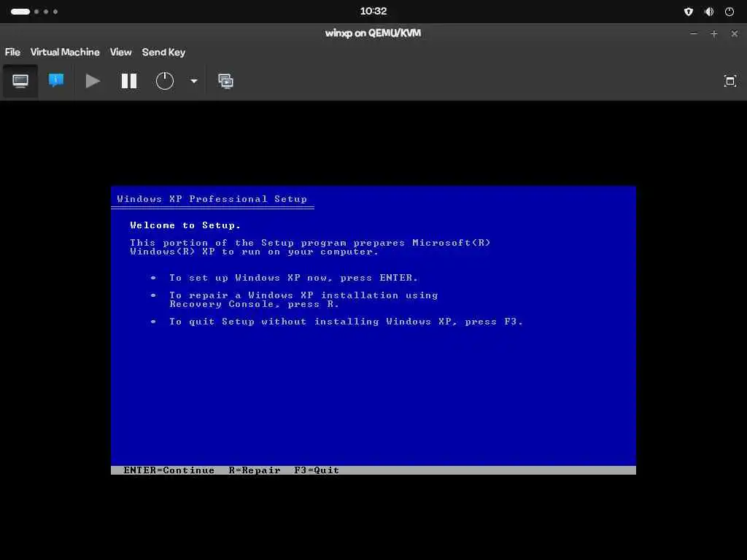
Task: Click 'R=Repair' in the status bar
Action: coord(255,470)
